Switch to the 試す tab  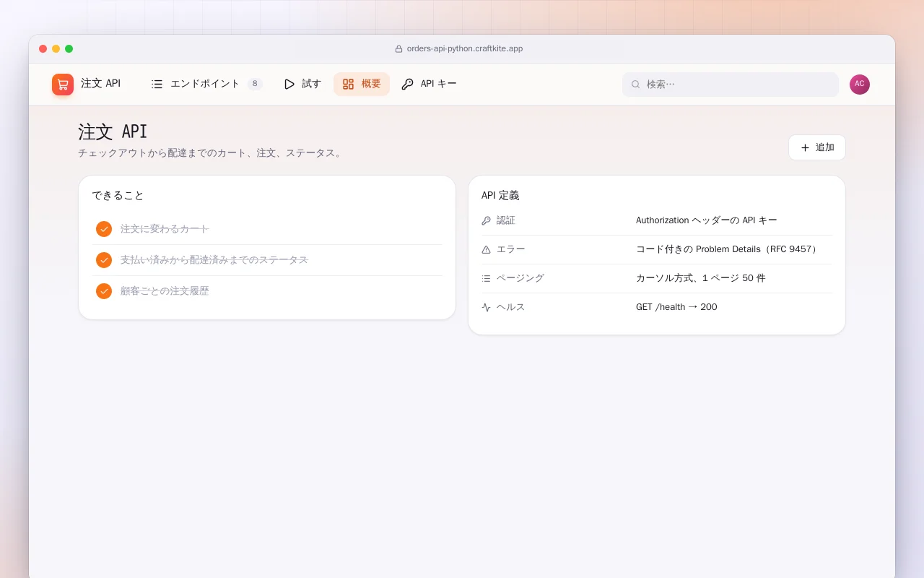[x=302, y=84]
